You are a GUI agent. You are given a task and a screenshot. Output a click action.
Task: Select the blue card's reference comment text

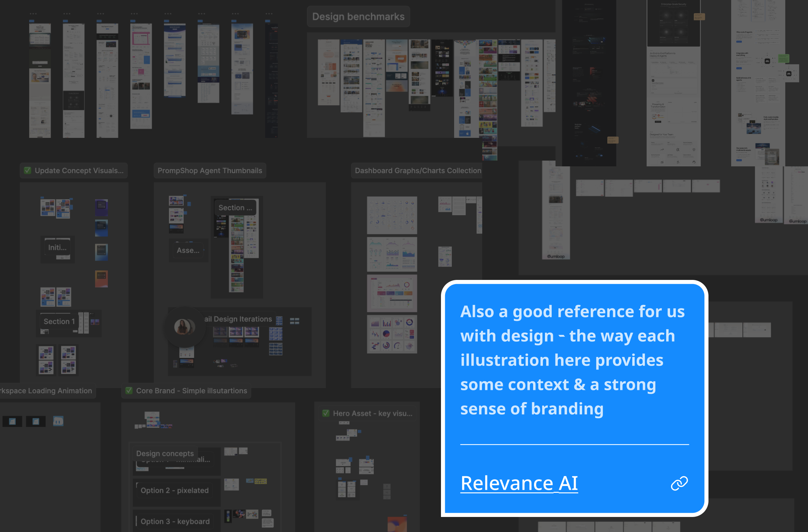[572, 360]
